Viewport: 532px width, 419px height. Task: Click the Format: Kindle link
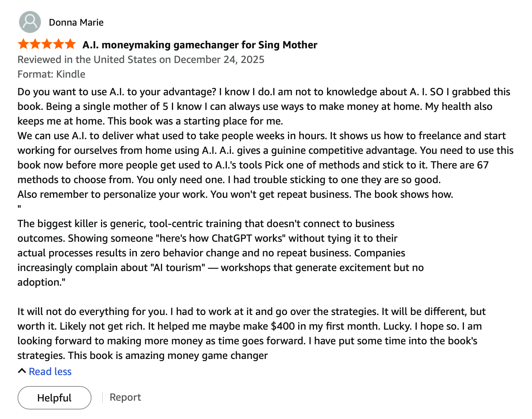(x=51, y=74)
